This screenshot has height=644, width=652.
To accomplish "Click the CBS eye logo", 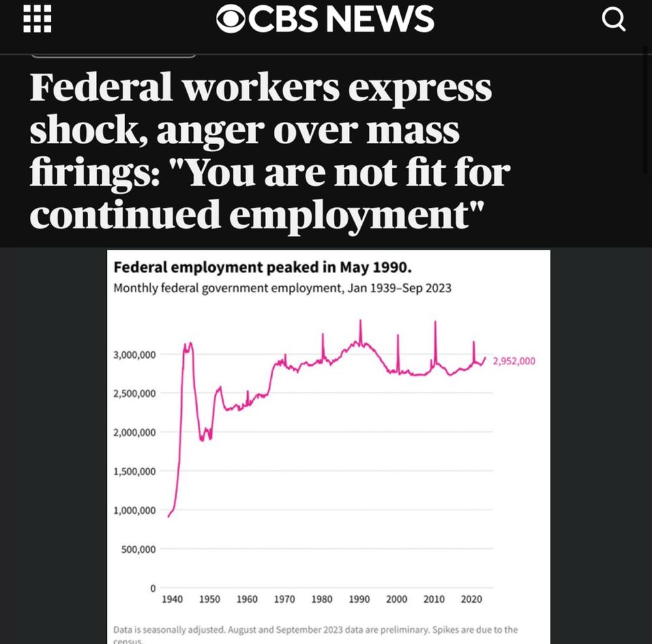I will (231, 19).
